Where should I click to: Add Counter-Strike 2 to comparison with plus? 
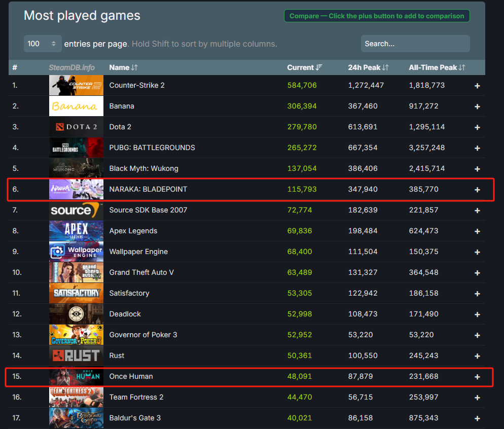(477, 86)
